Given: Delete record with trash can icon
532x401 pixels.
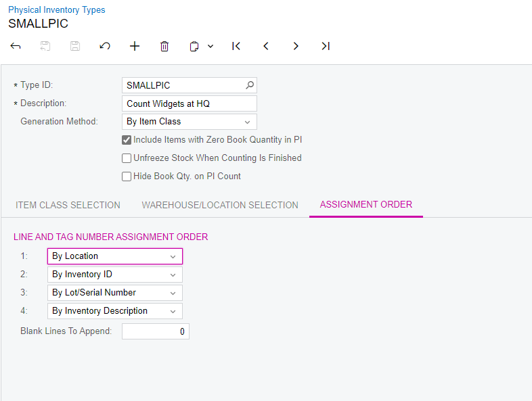Looking at the screenshot, I should pyautogui.click(x=164, y=46).
